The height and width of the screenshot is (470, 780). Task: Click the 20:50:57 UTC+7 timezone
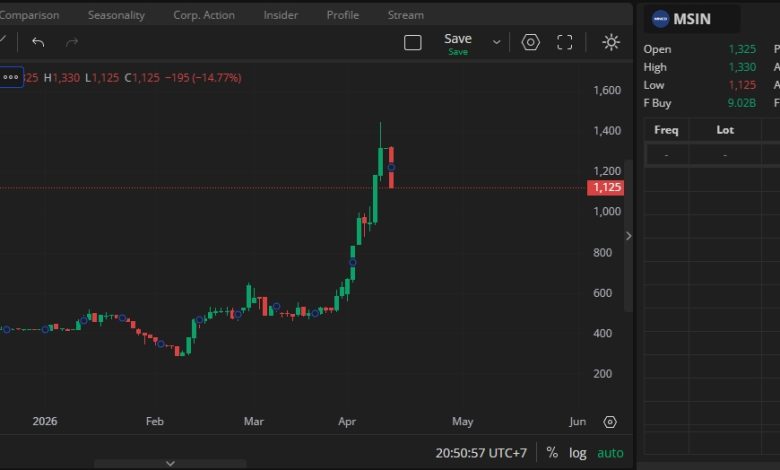[481, 453]
